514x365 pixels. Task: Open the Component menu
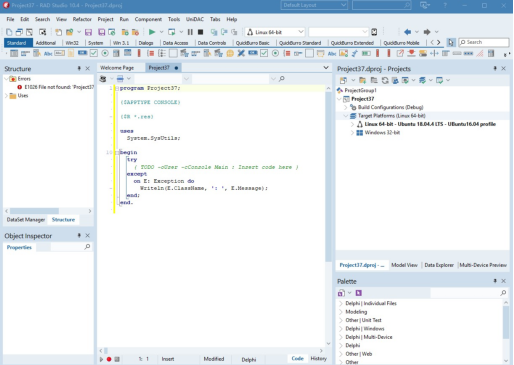pos(148,19)
